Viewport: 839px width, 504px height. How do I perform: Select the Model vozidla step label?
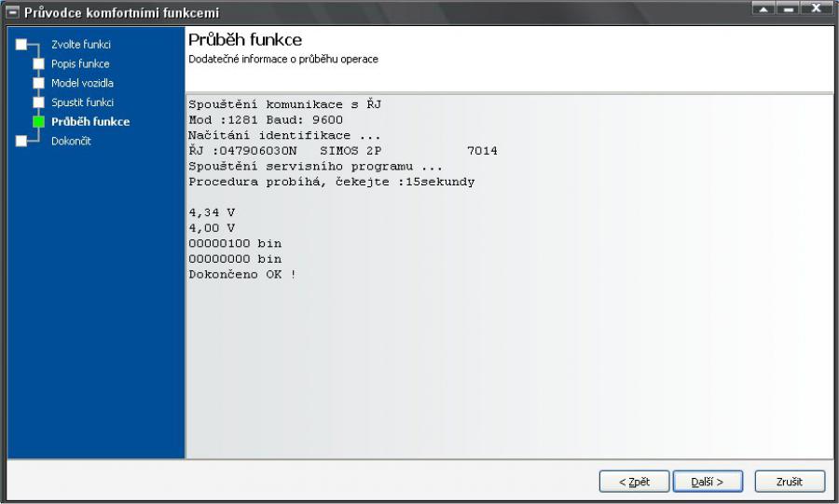point(82,83)
